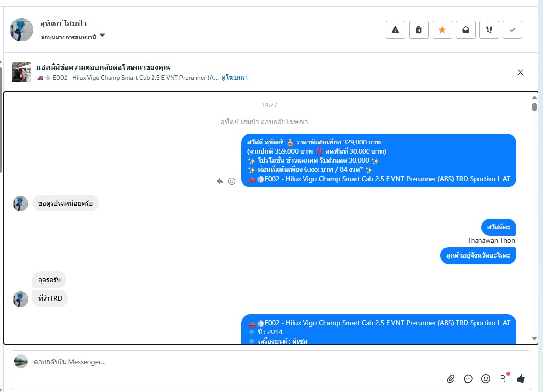Open emoji picker in reply box
The image size is (543, 392).
pyautogui.click(x=486, y=379)
